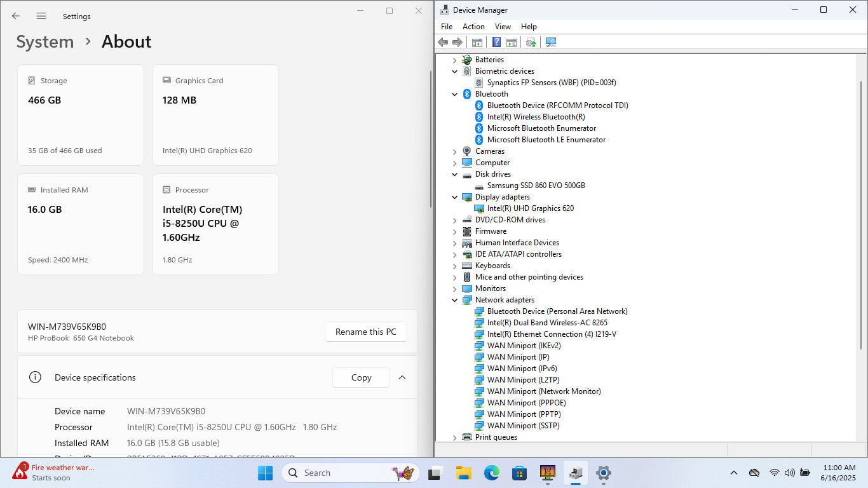The width and height of the screenshot is (868, 488).
Task: Copy the device specifications
Action: click(x=361, y=377)
